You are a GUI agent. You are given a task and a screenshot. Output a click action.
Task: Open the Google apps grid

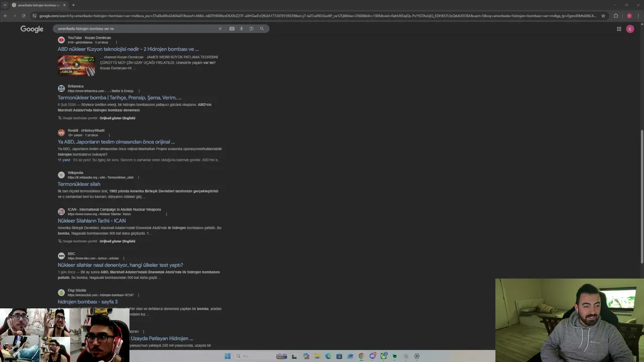coord(619,29)
